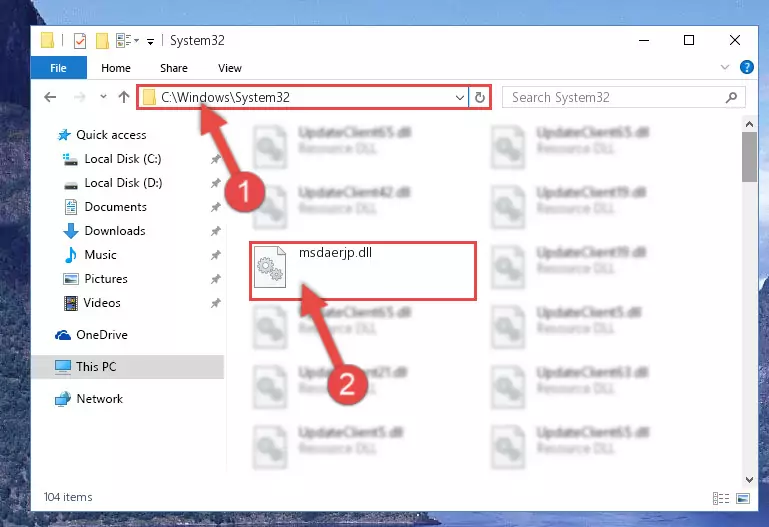This screenshot has width=769, height=527.
Task: Open Videos folder in sidebar
Action: pos(102,303)
